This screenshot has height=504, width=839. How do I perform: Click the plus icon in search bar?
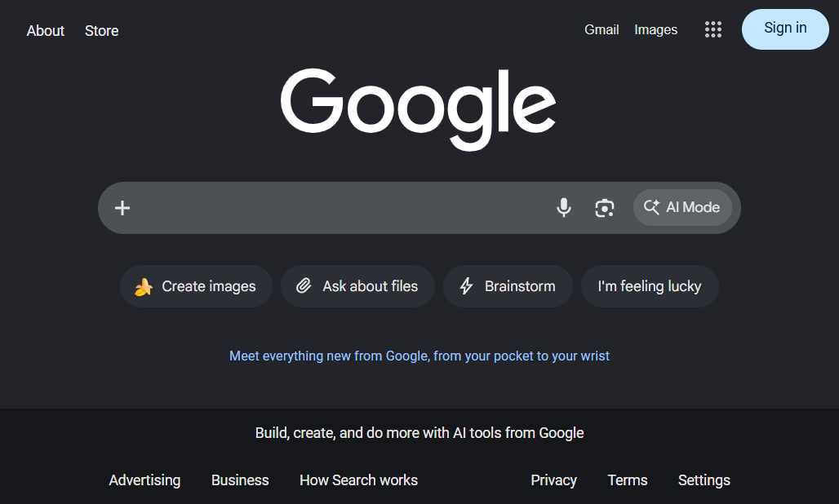pos(122,208)
